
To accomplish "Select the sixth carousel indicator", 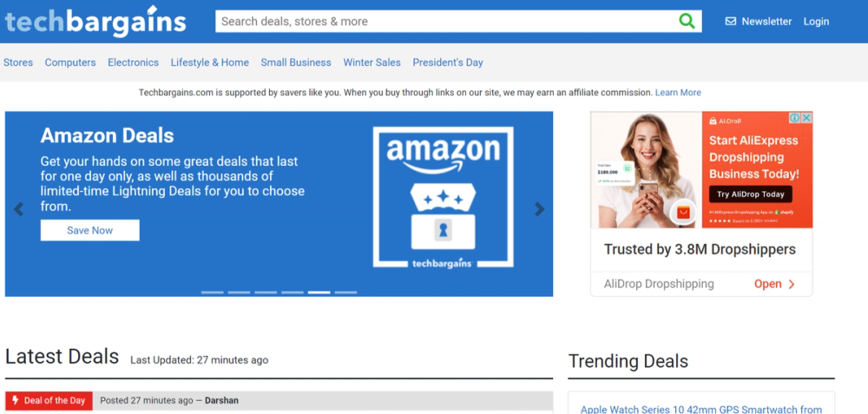I will pyautogui.click(x=345, y=292).
